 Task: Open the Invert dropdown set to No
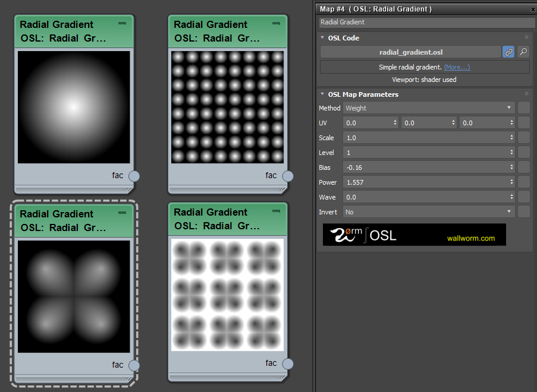[429, 211]
